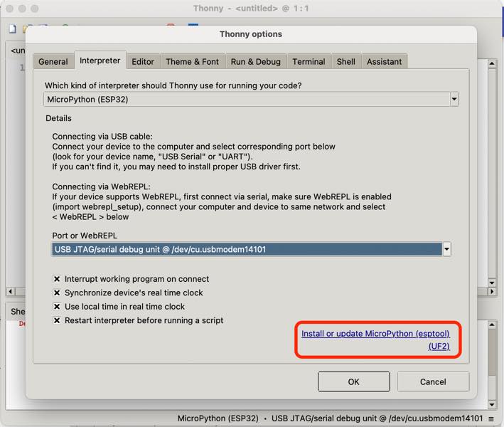Open the Assistant tab

384,61
